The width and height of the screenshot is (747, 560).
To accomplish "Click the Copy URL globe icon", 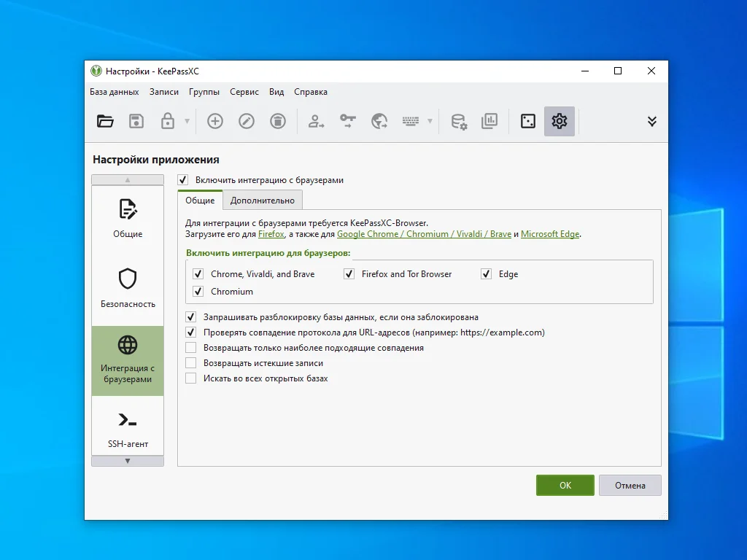I will (x=379, y=122).
